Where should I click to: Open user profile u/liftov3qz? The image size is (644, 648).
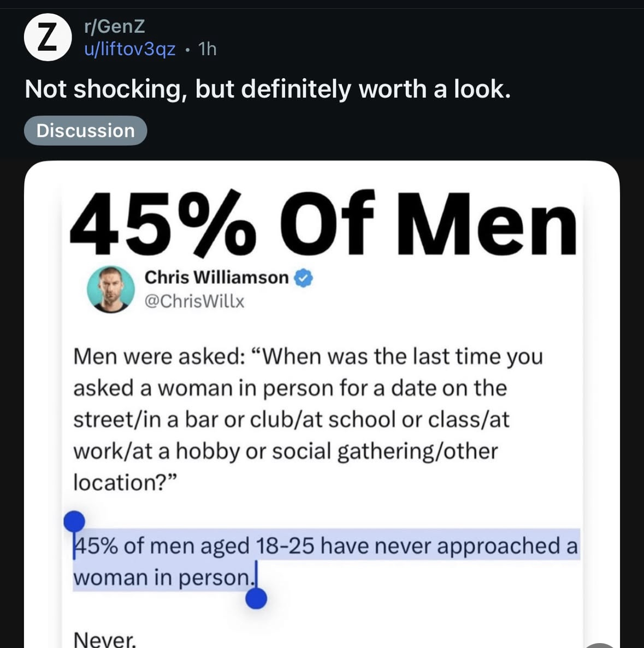coord(130,49)
